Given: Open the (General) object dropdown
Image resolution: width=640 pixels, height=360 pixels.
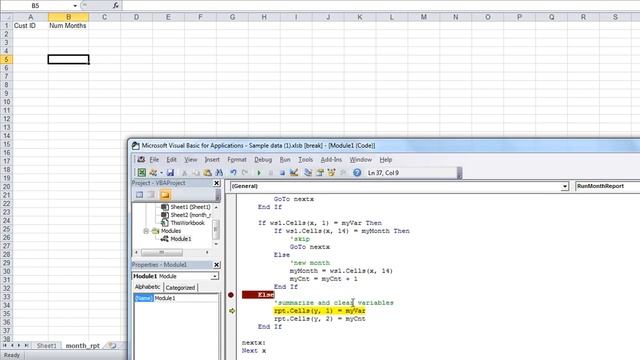Looking at the screenshot, I should pos(564,186).
